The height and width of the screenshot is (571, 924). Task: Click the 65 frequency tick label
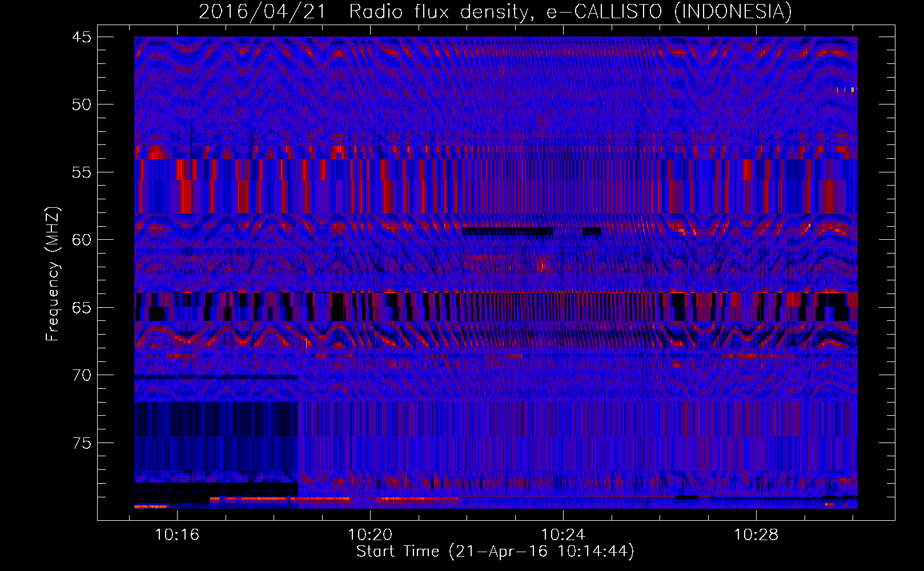[x=81, y=308]
